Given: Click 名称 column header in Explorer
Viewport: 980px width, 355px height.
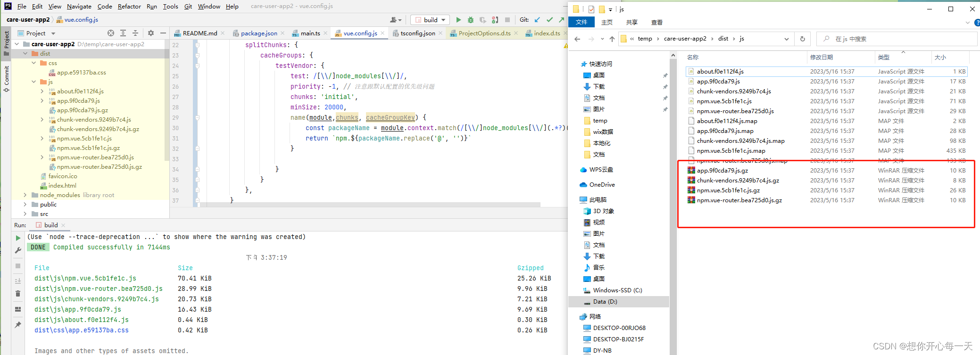Looking at the screenshot, I should 693,58.
